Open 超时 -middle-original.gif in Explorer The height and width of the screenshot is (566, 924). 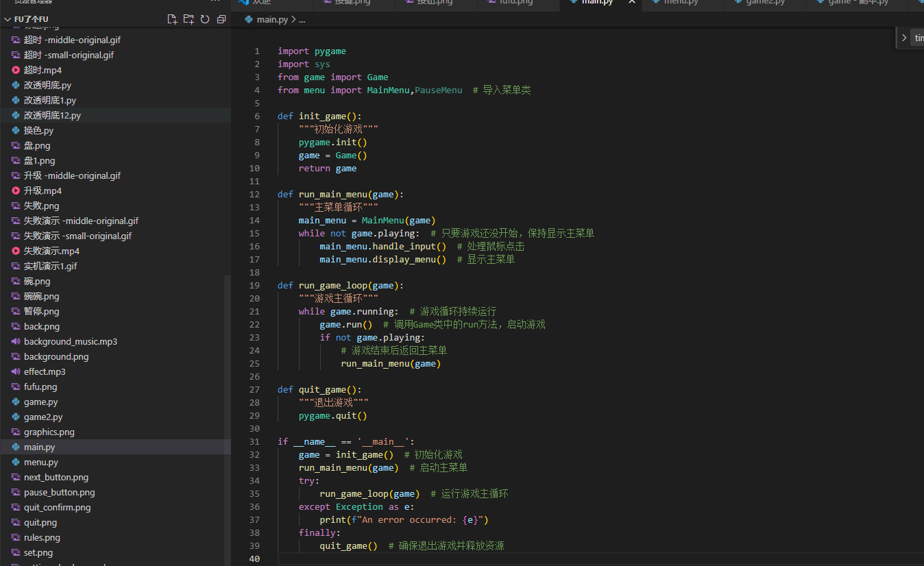pos(115,40)
